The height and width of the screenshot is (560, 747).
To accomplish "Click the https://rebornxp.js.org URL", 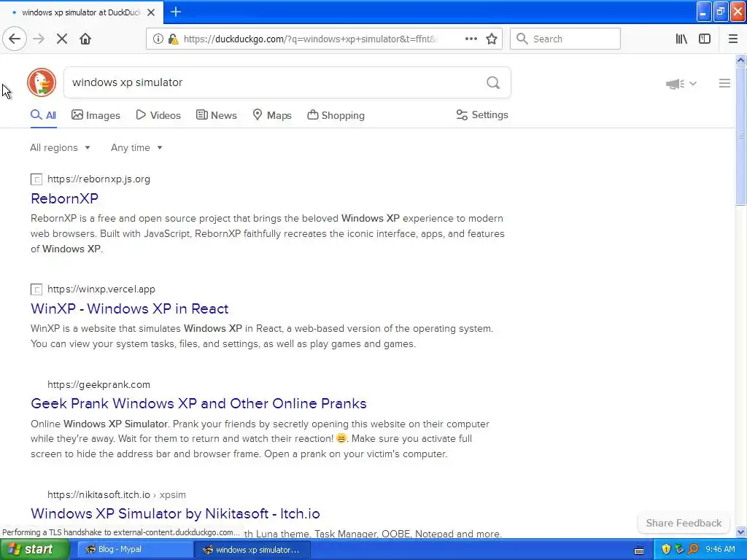I will click(x=98, y=179).
